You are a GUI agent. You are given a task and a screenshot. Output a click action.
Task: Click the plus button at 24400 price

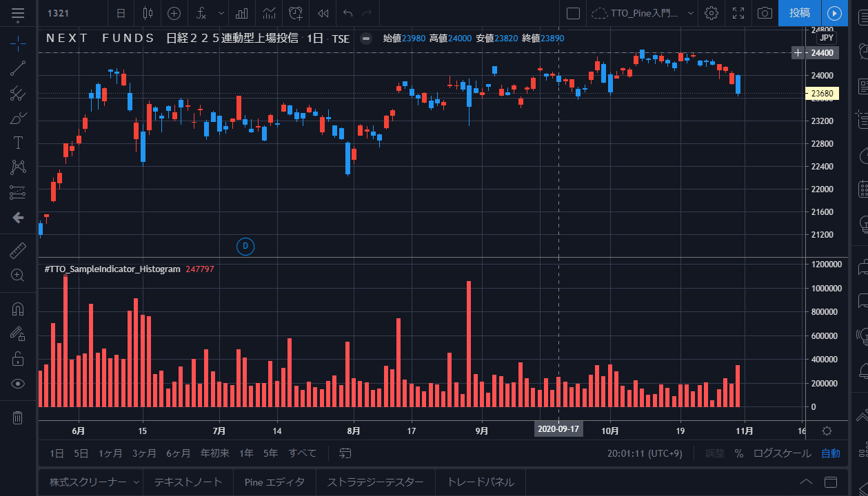[x=798, y=52]
